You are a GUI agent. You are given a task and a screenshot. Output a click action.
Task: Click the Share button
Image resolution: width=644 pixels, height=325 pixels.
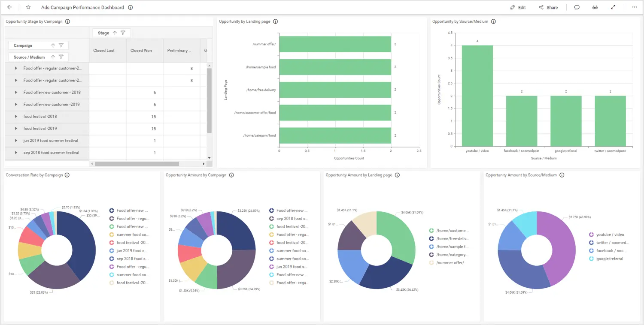click(548, 7)
